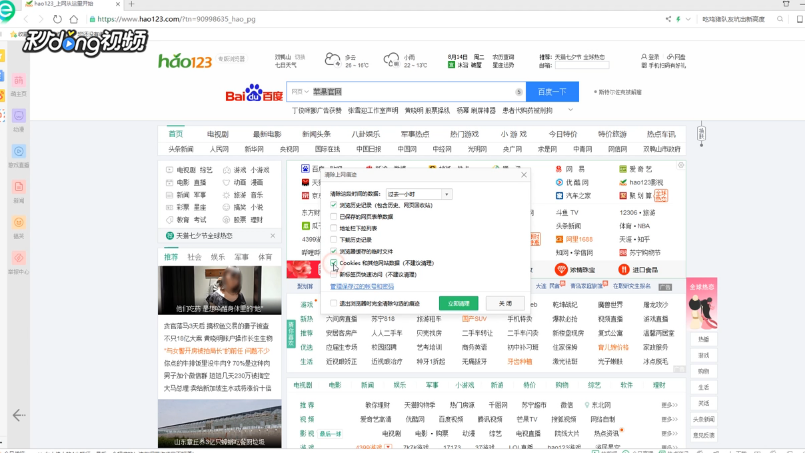This screenshot has width=805, height=453.
Task: Click the share icon in address bar
Action: [x=668, y=19]
